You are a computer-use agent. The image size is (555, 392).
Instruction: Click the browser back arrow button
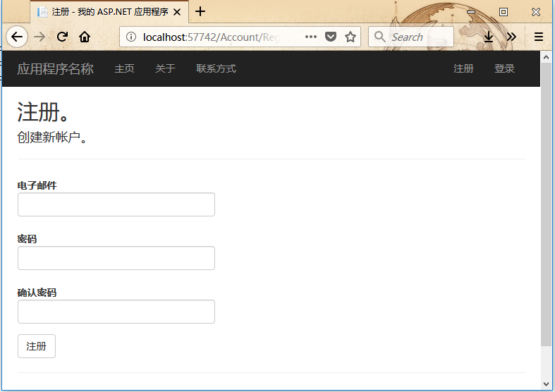coord(17,37)
